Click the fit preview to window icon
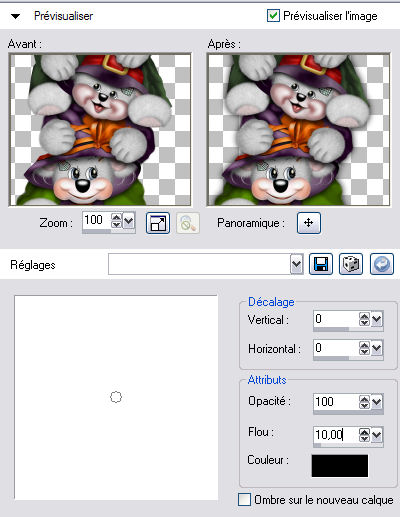Viewport: 400px width, 517px height. click(x=158, y=223)
